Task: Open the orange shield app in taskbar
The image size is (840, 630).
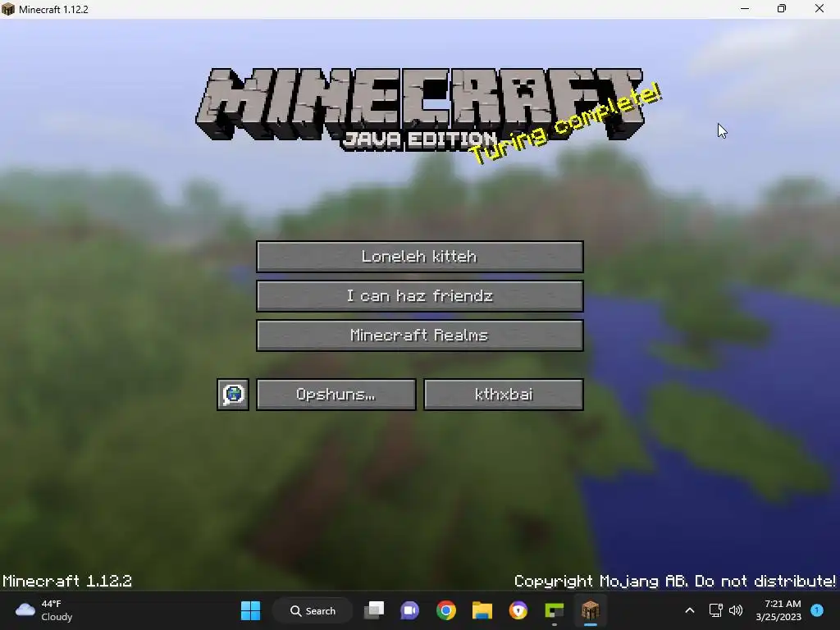Action: point(518,610)
